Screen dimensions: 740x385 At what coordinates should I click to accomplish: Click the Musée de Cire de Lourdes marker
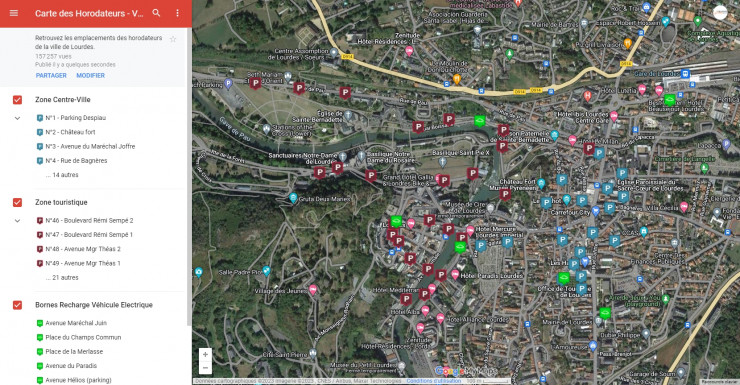(x=491, y=207)
